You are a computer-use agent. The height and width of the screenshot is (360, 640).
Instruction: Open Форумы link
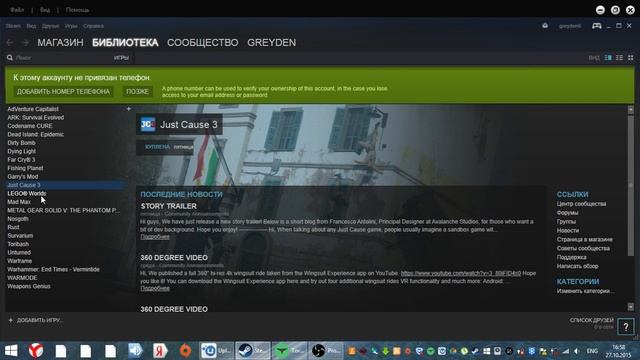pos(567,213)
